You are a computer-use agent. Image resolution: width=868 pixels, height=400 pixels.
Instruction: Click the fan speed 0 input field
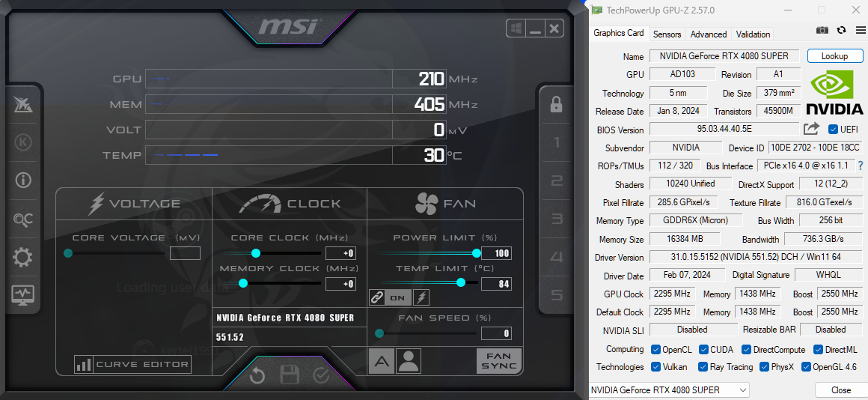coord(496,333)
